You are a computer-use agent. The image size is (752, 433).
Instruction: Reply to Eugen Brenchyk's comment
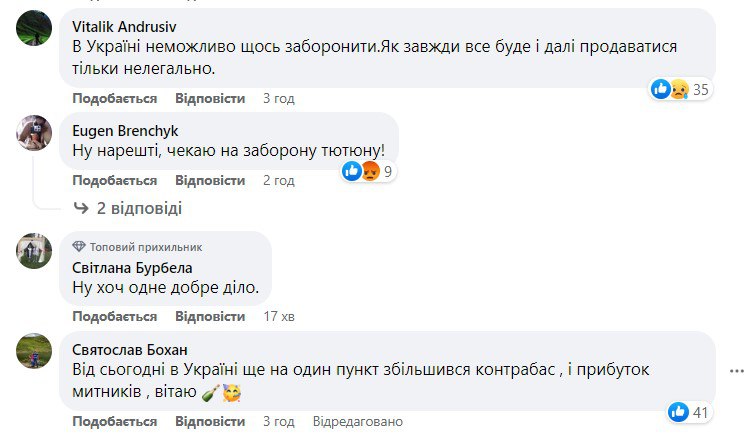210,181
